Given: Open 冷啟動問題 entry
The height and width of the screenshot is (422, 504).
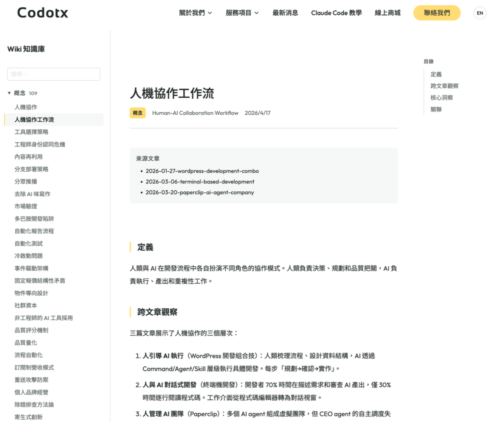Looking at the screenshot, I should [28, 256].
